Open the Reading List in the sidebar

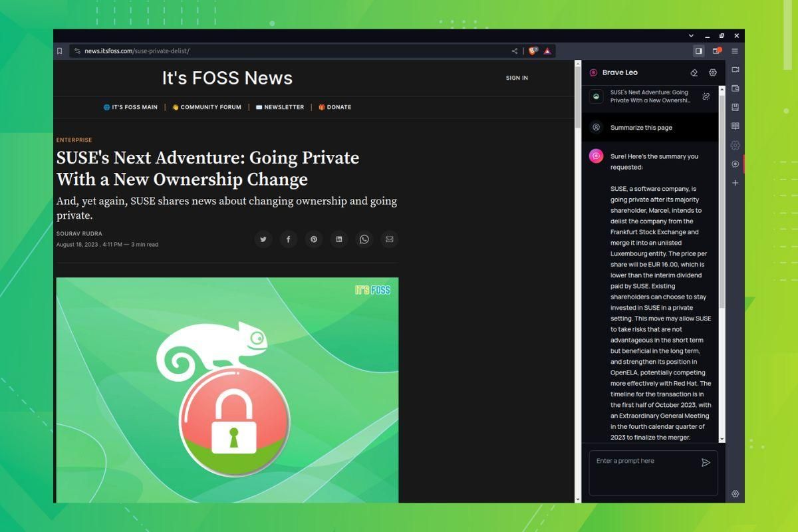735,126
